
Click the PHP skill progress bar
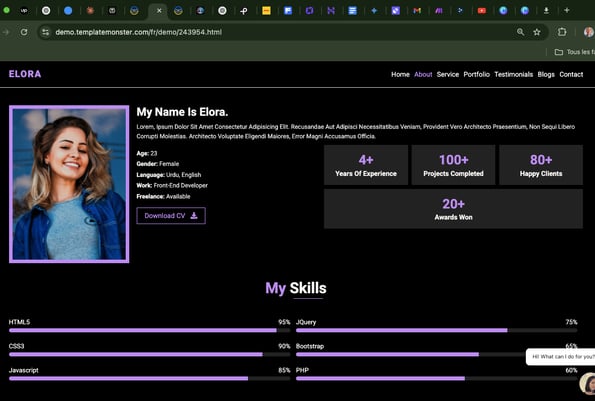point(437,379)
